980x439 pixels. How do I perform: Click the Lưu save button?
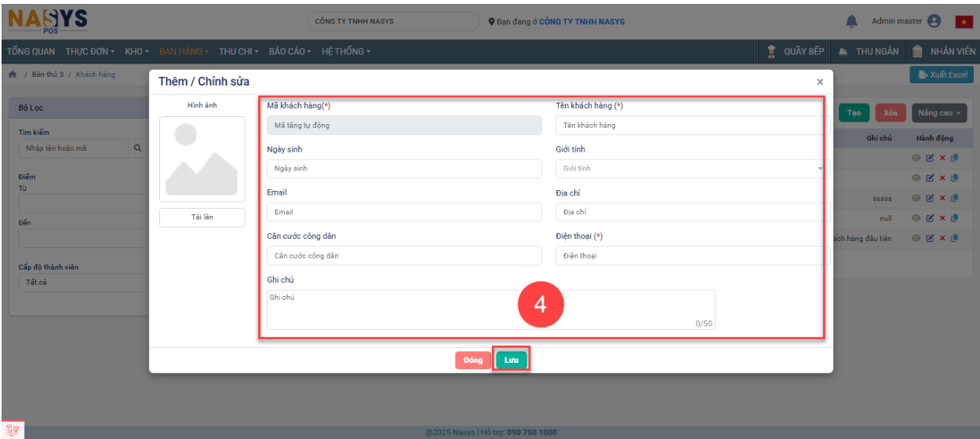tap(511, 360)
